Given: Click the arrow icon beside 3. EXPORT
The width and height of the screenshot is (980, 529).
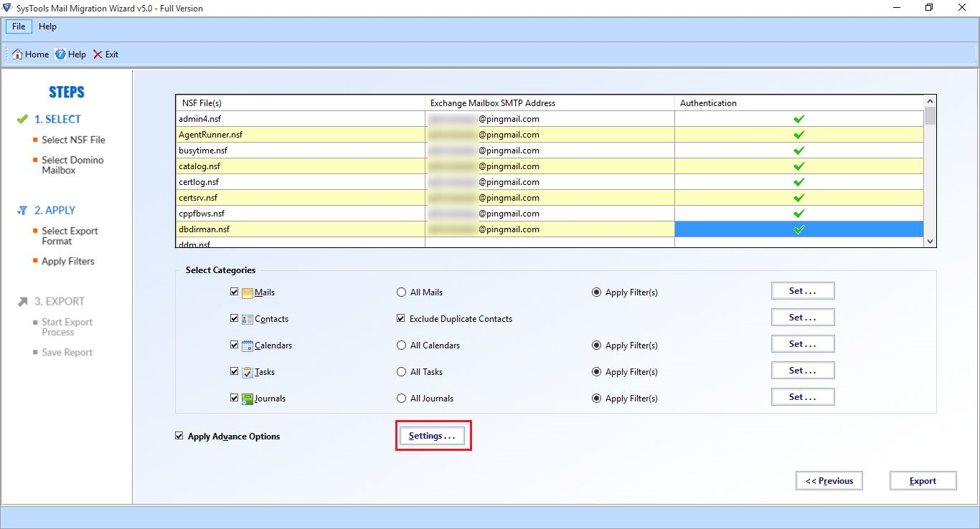Looking at the screenshot, I should pos(22,302).
